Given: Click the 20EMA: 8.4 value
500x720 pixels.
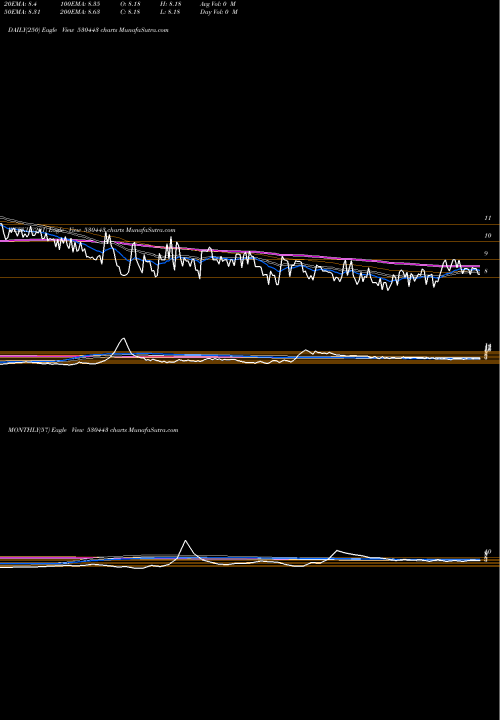Looking at the screenshot, I should tap(23, 4).
